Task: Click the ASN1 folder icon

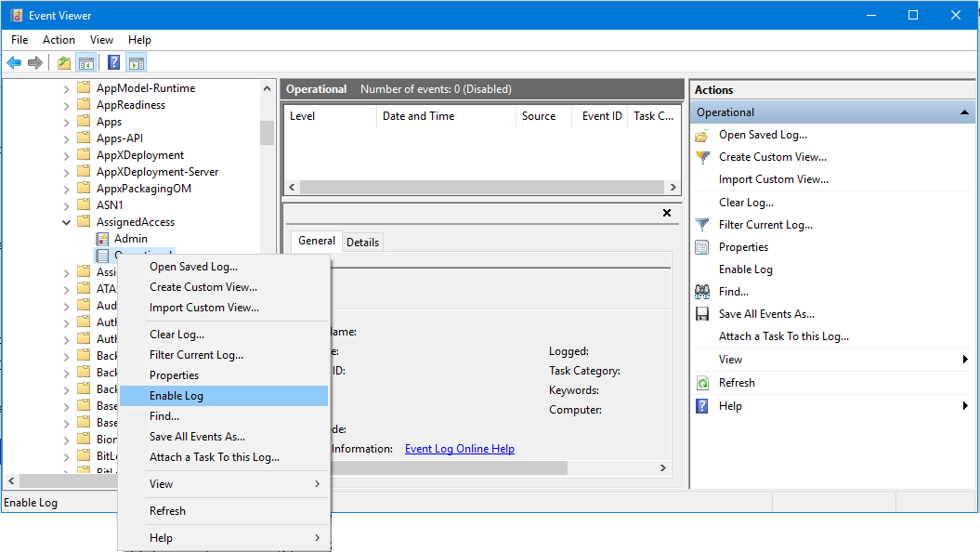Action: point(84,204)
